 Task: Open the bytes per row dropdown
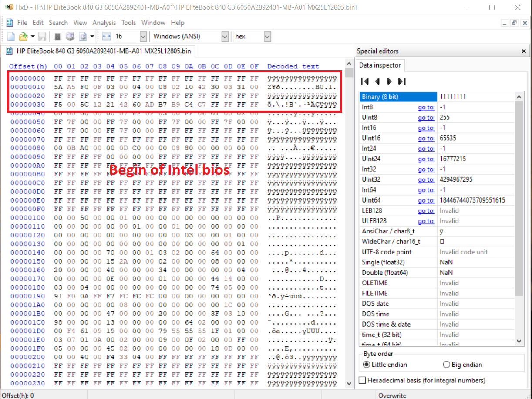click(x=143, y=37)
